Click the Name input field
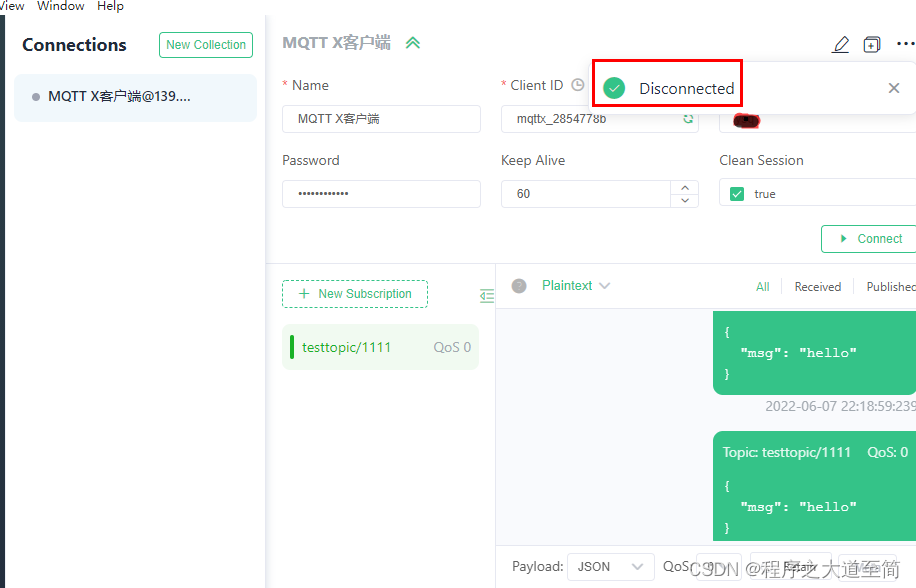The image size is (916, 588). [x=381, y=119]
